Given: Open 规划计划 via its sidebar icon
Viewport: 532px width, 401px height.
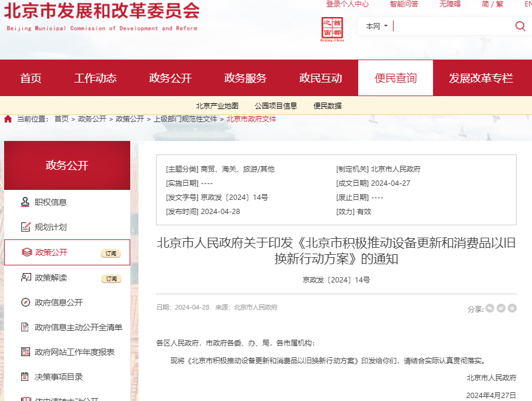Looking at the screenshot, I should pyautogui.click(x=25, y=227).
